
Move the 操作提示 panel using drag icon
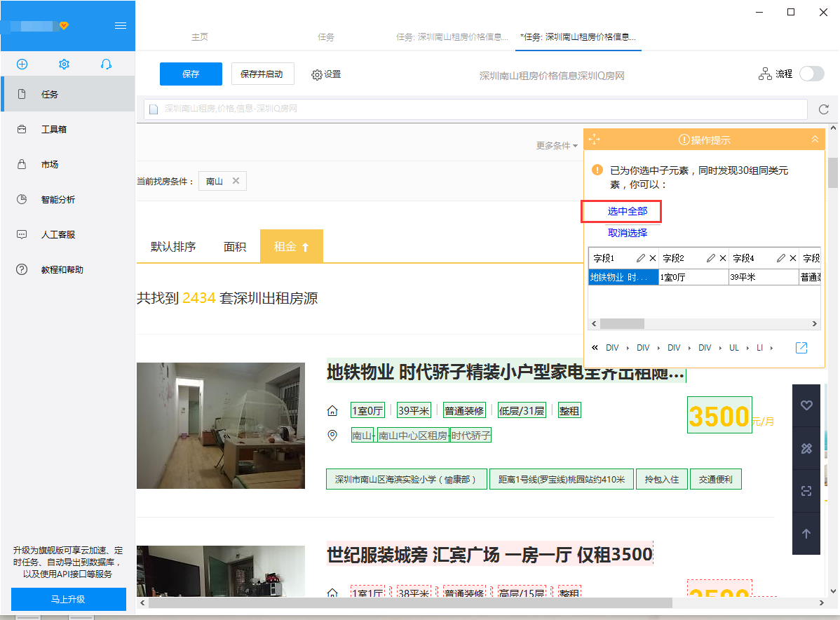594,140
